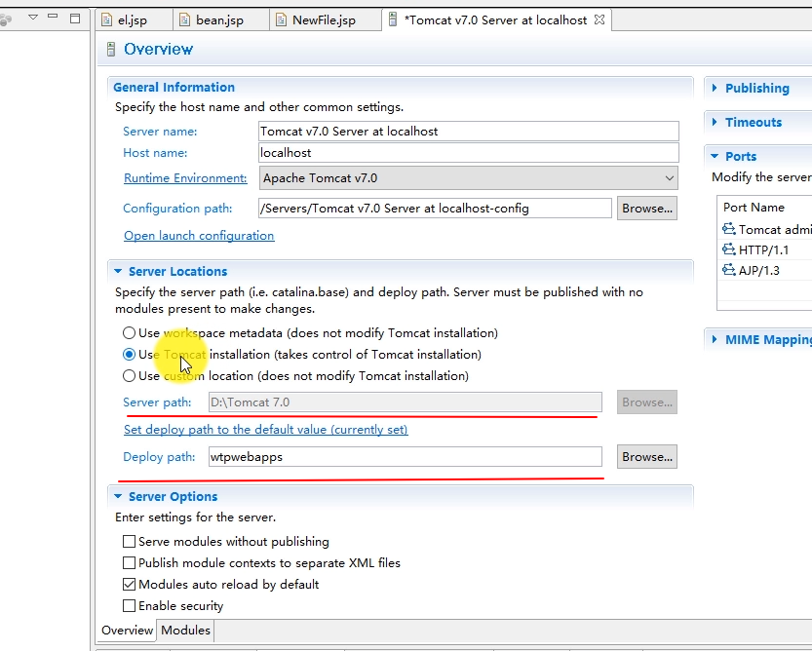812x651 pixels.
Task: Click the server icon beside Overview heading
Action: tap(111, 49)
